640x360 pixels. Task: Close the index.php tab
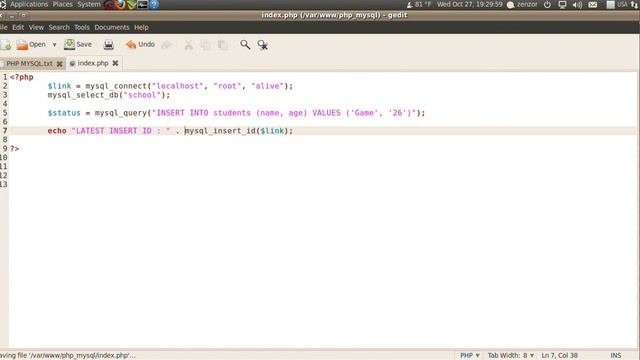click(116, 63)
